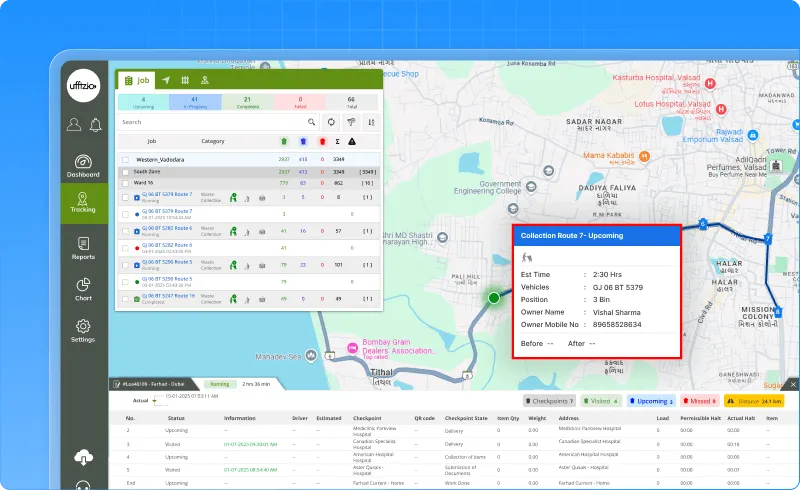Switch to the navigation arrow tab

point(165,80)
